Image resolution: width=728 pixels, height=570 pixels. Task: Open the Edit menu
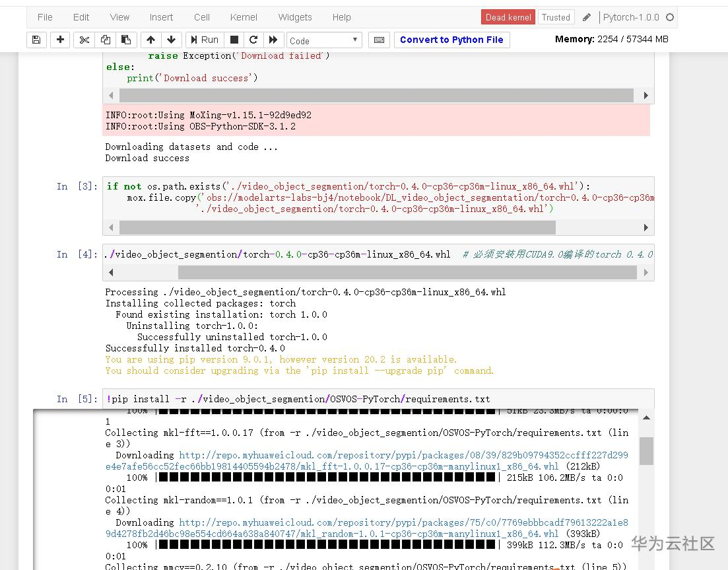pyautogui.click(x=81, y=17)
